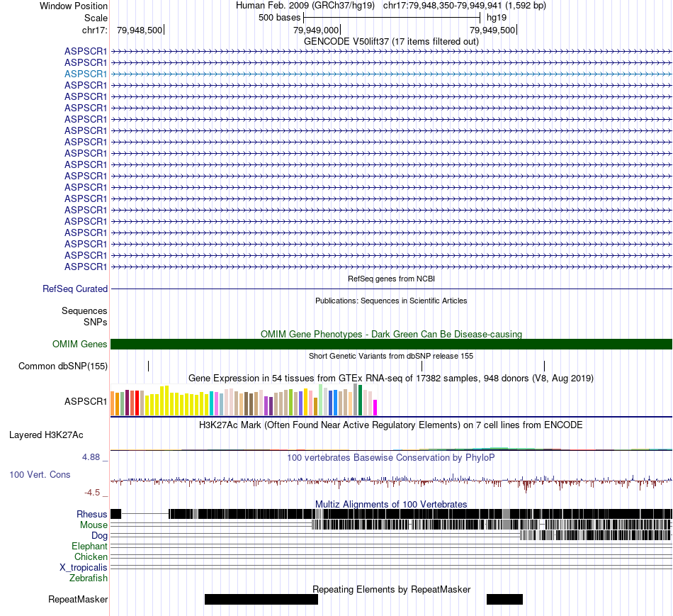Click the longer RepeatMasker black block
Image resolution: width=673 pixels, height=616 pixels.
pos(261,599)
